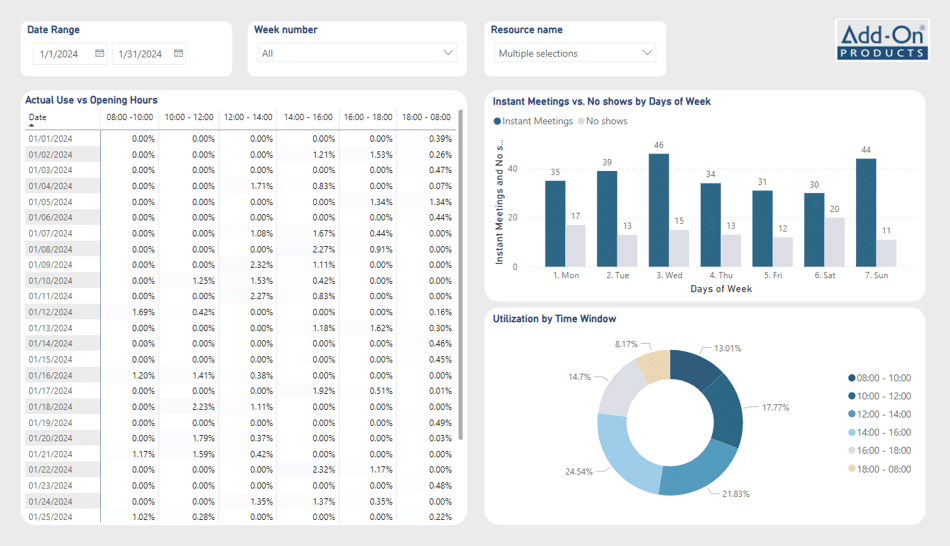Open the end date calendar picker icon
The image size is (950, 546).
point(179,54)
